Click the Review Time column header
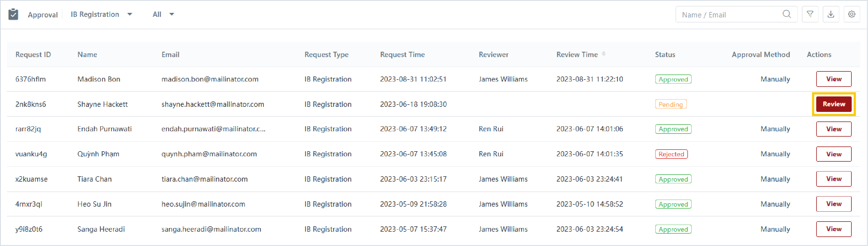This screenshot has height=246, width=868. click(577, 55)
